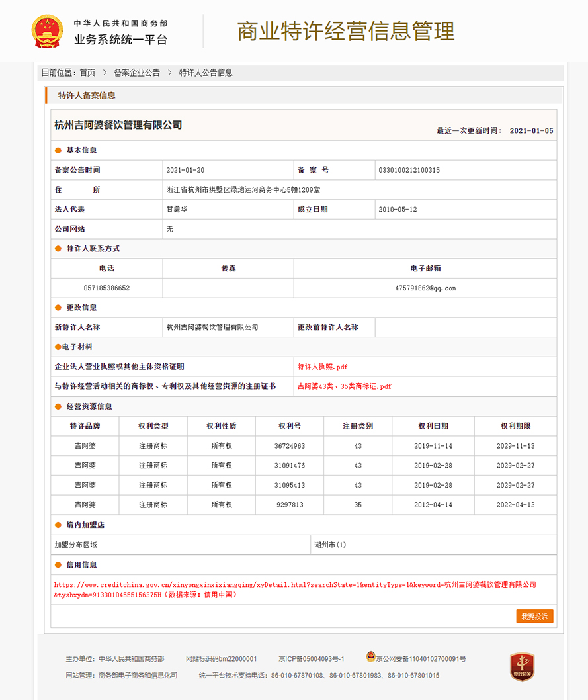Click 公司网站 value 无
The image size is (588, 700).
(169, 229)
